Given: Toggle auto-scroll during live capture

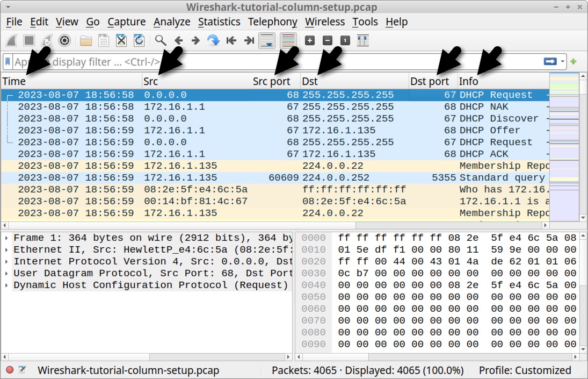Looking at the screenshot, I should click(267, 40).
